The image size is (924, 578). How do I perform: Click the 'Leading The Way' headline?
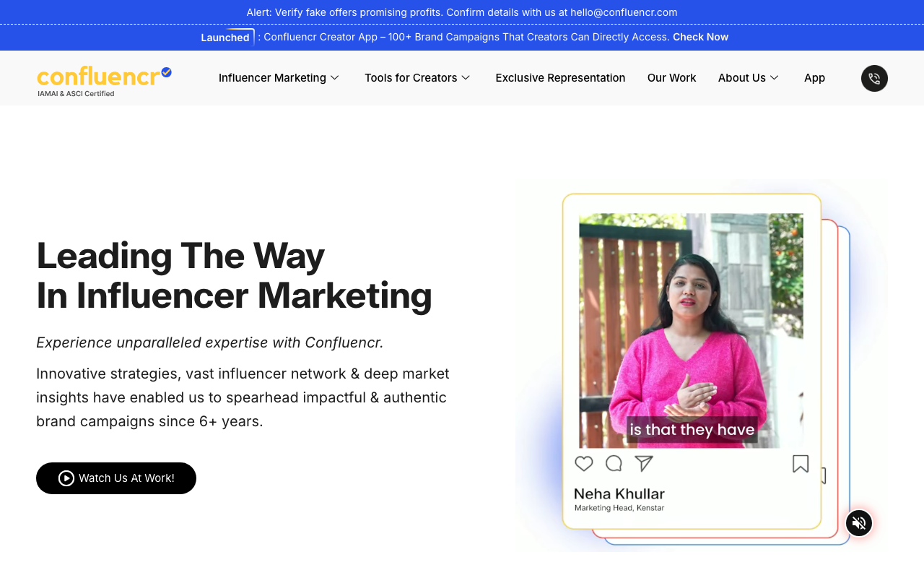tap(180, 255)
